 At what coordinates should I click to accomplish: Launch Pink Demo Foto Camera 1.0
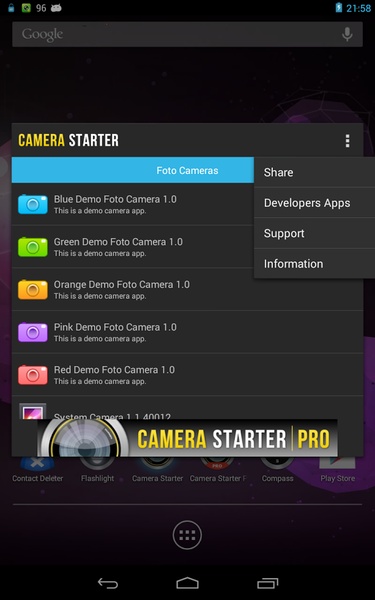coord(188,332)
